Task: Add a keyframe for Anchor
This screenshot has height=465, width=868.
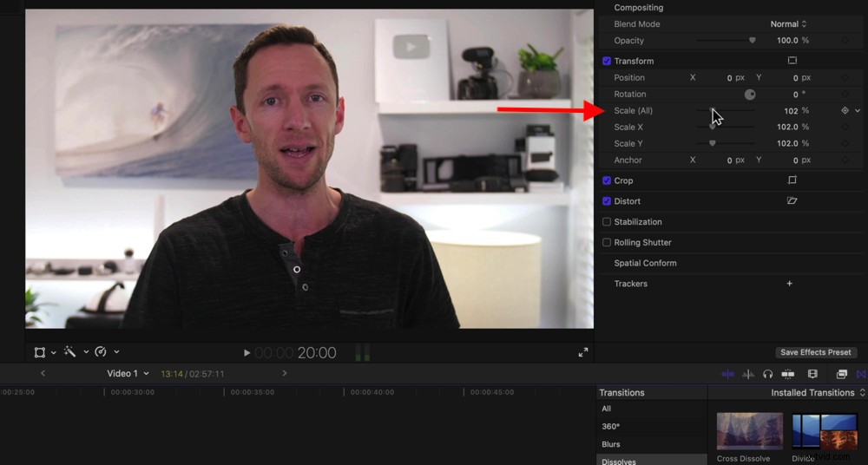Action: (845, 160)
